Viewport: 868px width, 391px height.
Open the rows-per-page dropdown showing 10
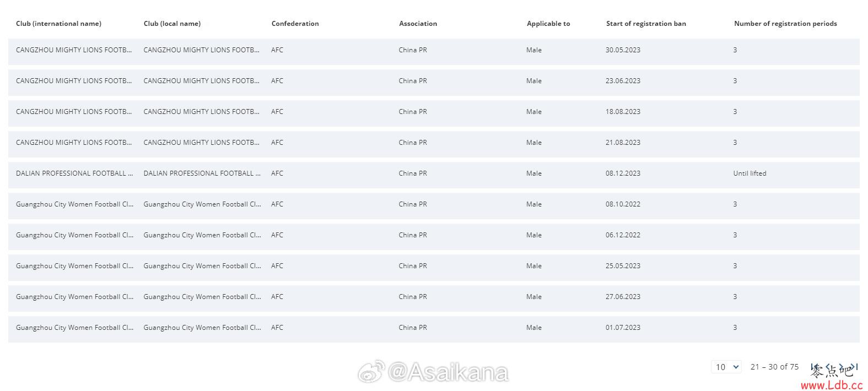726,367
